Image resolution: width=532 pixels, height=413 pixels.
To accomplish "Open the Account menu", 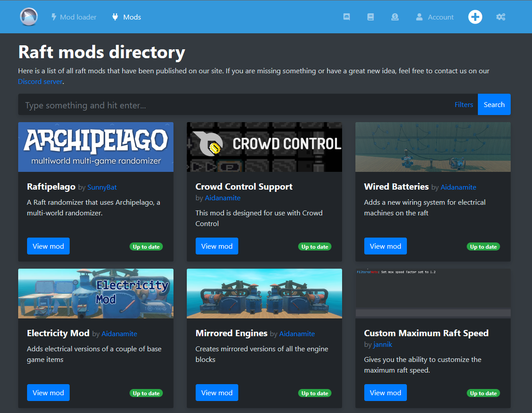I will (435, 17).
